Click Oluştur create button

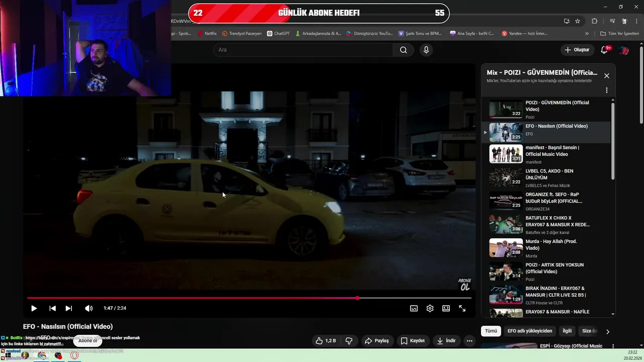pyautogui.click(x=577, y=50)
